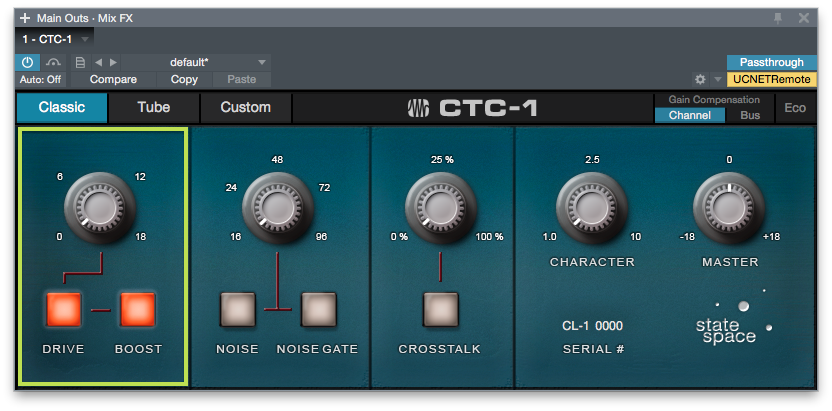Screen dimensions: 832x411
Task: Click the Master gain knob
Action: click(x=729, y=208)
